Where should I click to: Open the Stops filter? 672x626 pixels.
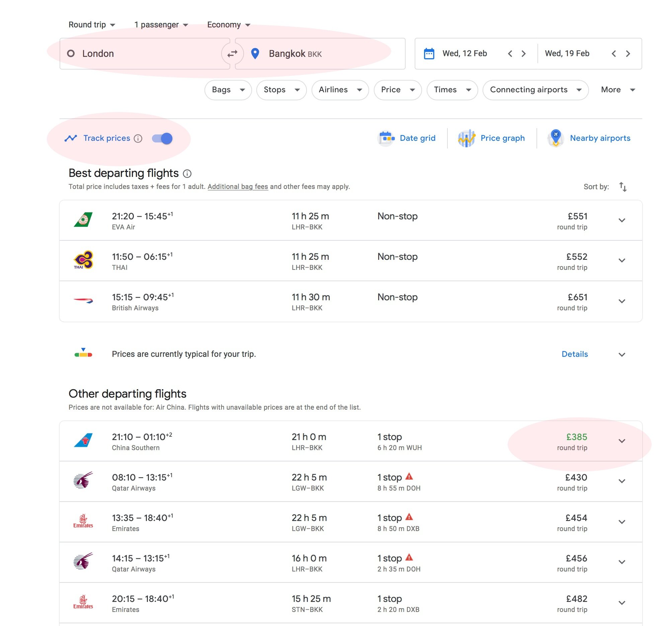tap(281, 90)
